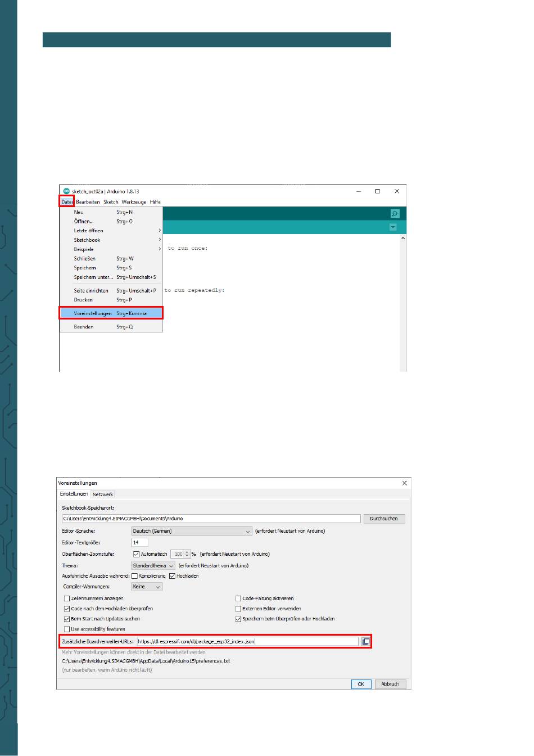Toggle Beim Start nach Updates suchen
The width and height of the screenshot is (534, 756).
click(x=67, y=619)
